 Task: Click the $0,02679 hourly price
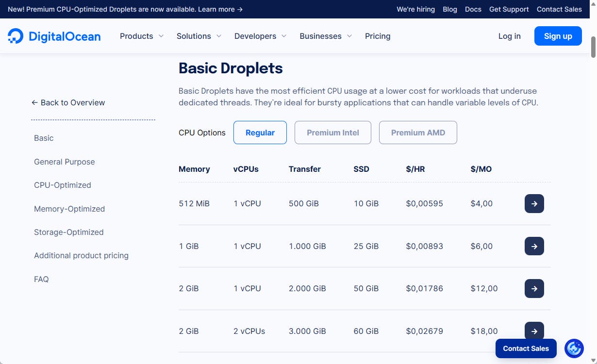(425, 331)
